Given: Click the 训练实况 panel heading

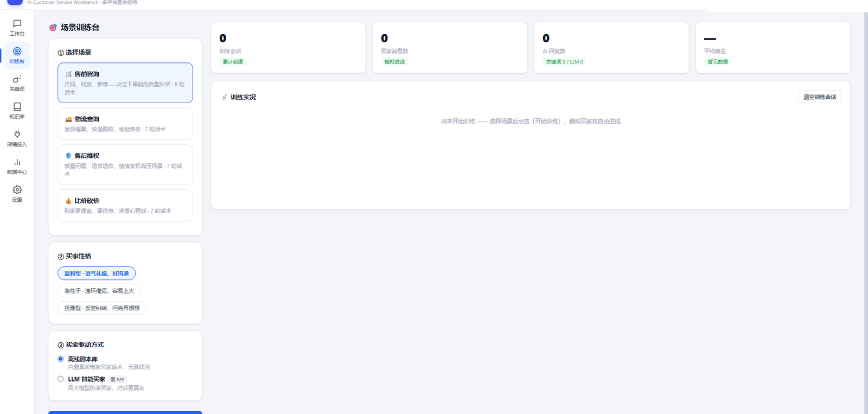Looking at the screenshot, I should [243, 97].
